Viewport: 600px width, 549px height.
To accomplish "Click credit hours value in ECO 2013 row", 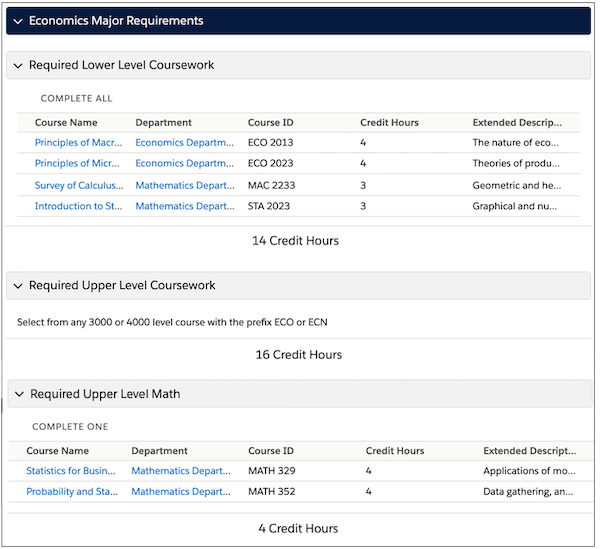I will [x=363, y=143].
